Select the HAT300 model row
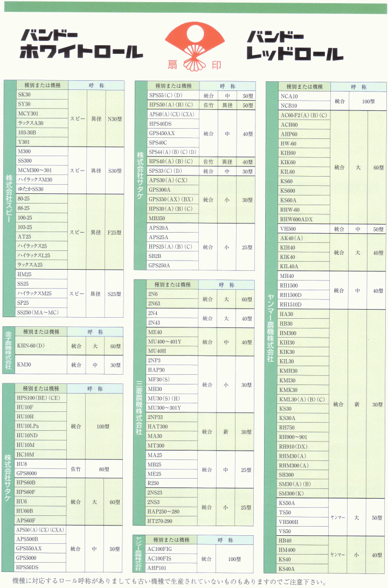 (x=172, y=427)
